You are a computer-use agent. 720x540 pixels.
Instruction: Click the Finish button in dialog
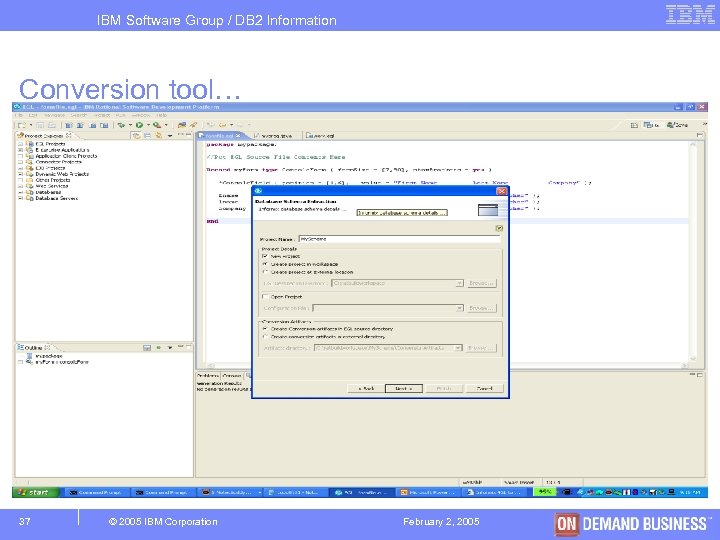(x=444, y=388)
